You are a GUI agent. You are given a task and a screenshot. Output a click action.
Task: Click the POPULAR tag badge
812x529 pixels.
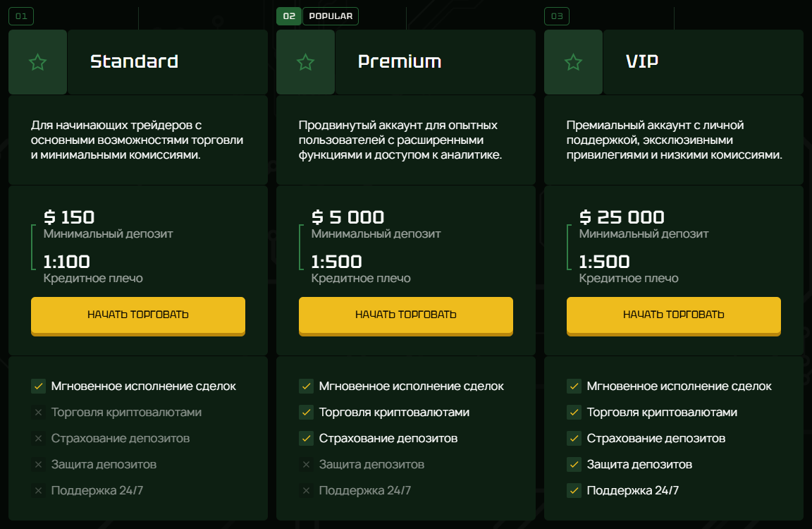(x=331, y=16)
